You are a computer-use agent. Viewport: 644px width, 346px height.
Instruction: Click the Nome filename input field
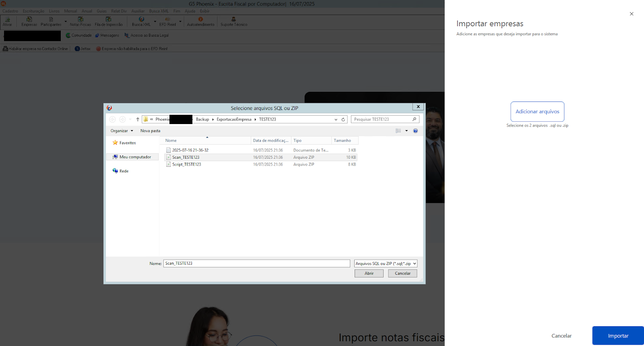point(257,263)
